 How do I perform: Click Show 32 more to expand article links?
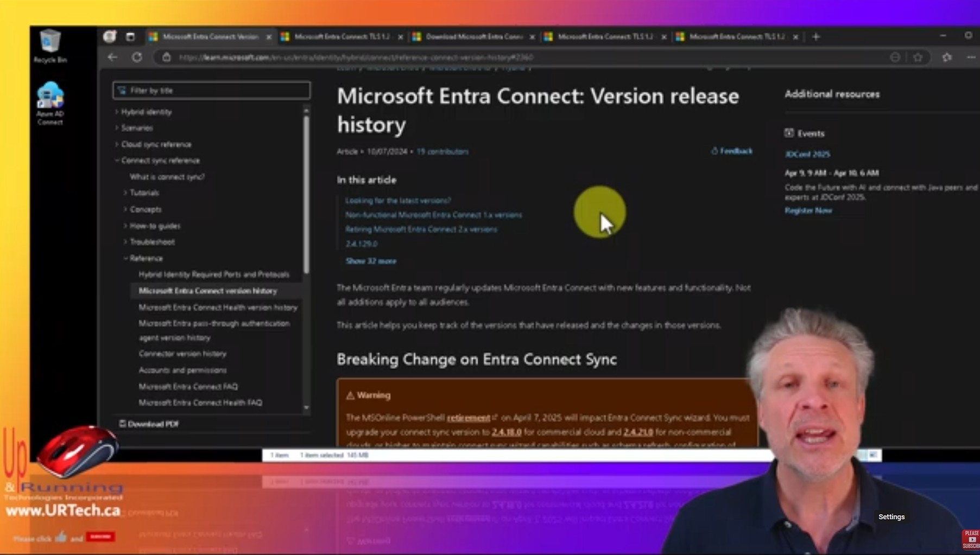371,261
